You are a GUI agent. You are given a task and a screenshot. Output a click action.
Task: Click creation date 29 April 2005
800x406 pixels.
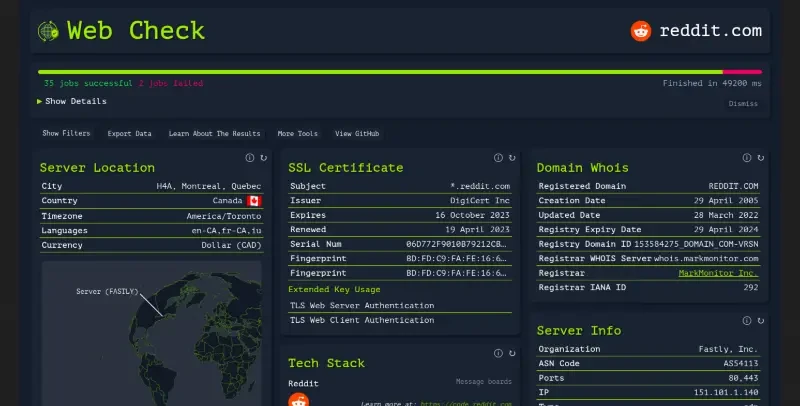726,200
